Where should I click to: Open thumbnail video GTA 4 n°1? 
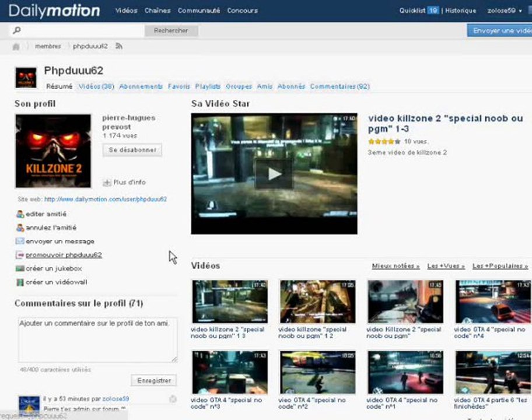point(405,373)
